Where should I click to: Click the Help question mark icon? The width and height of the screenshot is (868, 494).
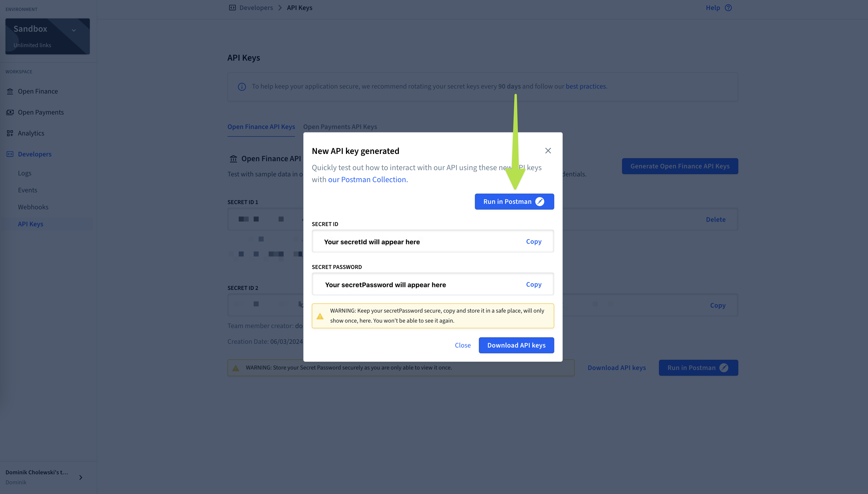point(728,7)
